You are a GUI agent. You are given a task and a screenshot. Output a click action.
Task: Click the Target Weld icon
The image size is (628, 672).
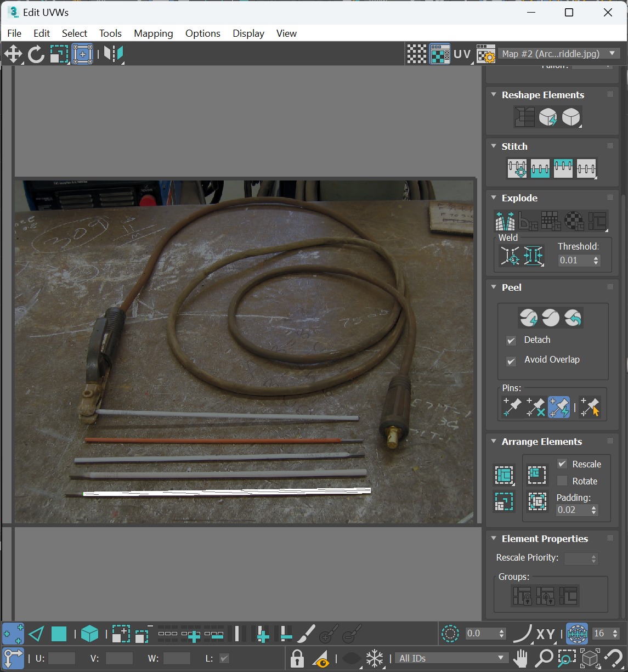coord(510,256)
